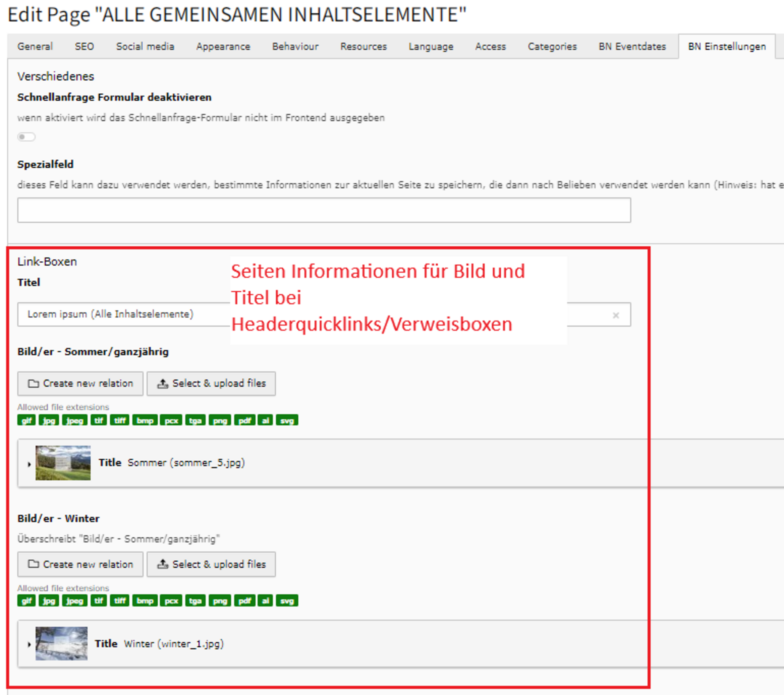Click the png extension badge under Winter
The width and height of the screenshot is (784, 695).
point(220,601)
